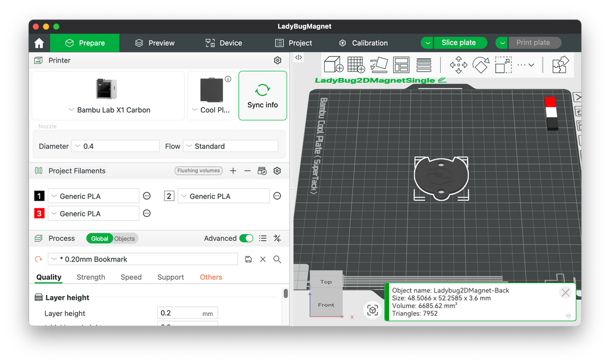Open the AMS filament sync icon

262,171
